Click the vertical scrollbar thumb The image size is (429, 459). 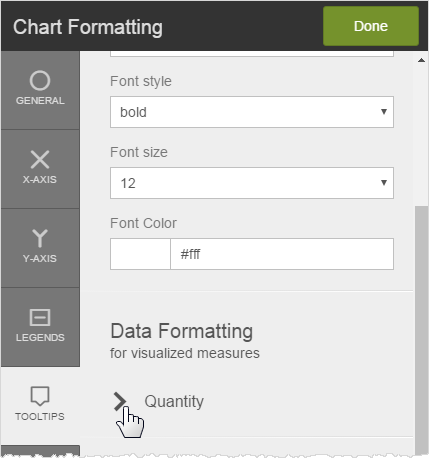tap(421, 330)
